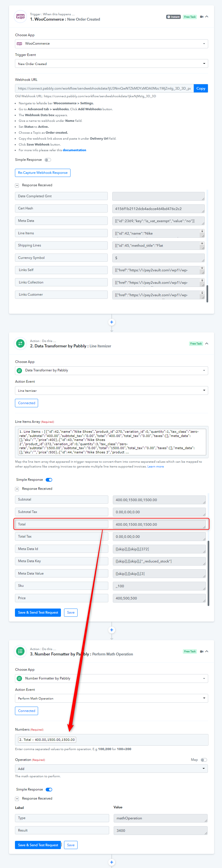Click Free Task badge on Number Formatter step
The height and width of the screenshot is (868, 222).
(x=190, y=652)
